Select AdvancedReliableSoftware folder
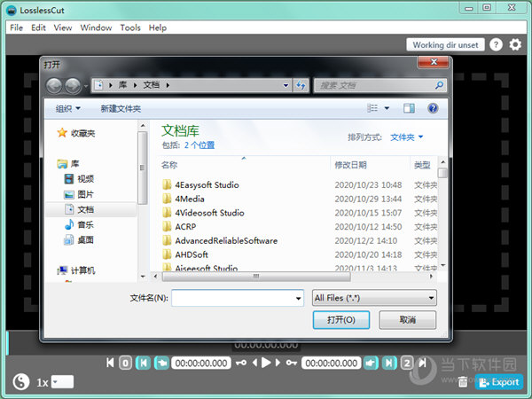Viewport: 532px width, 399px height. (x=220, y=240)
